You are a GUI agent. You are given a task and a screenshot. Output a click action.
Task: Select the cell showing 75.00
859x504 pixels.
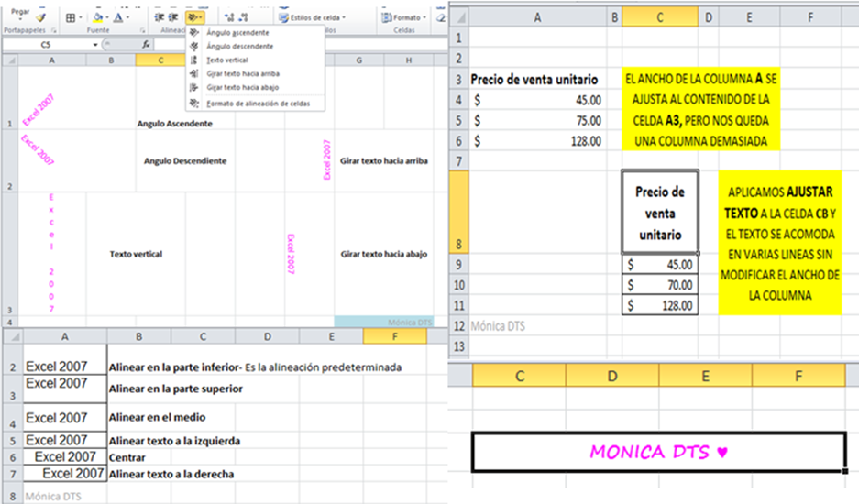coord(537,121)
